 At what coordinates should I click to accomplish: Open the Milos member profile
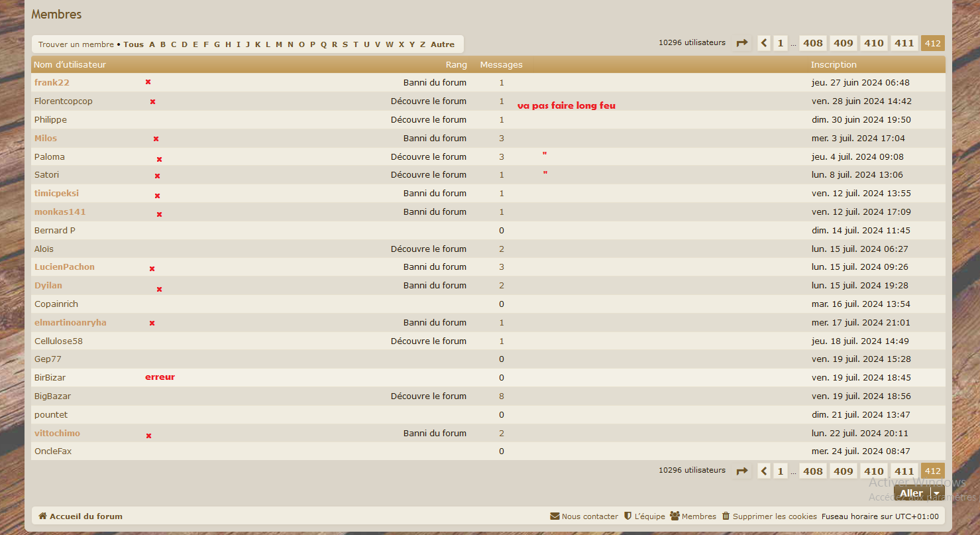(x=46, y=139)
